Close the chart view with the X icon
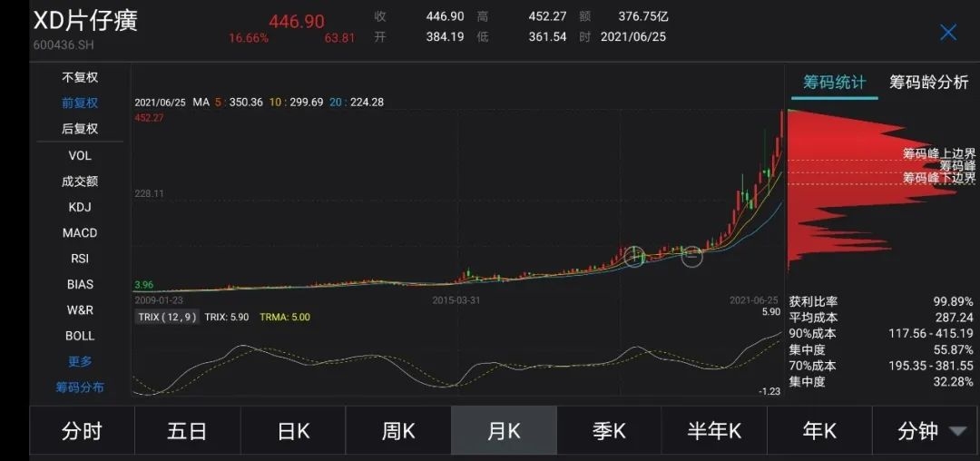980x461 pixels. (x=948, y=32)
